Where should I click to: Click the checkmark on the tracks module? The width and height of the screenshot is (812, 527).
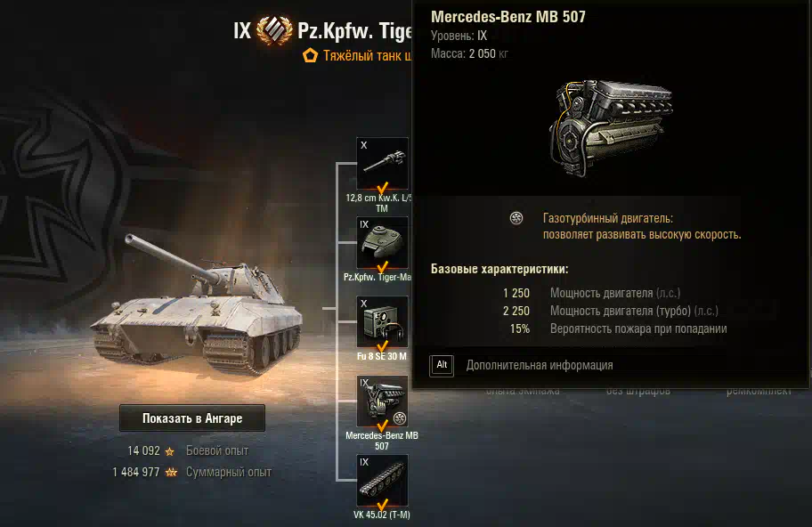(382, 504)
